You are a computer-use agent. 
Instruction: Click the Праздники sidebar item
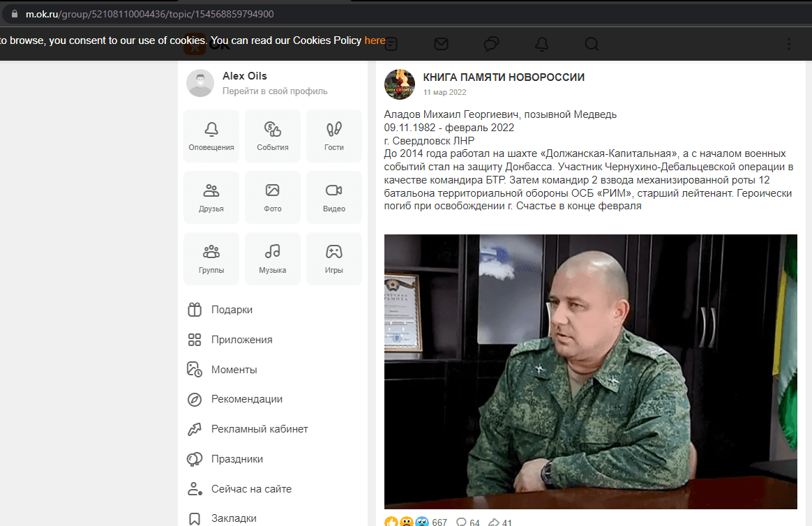[x=236, y=459]
